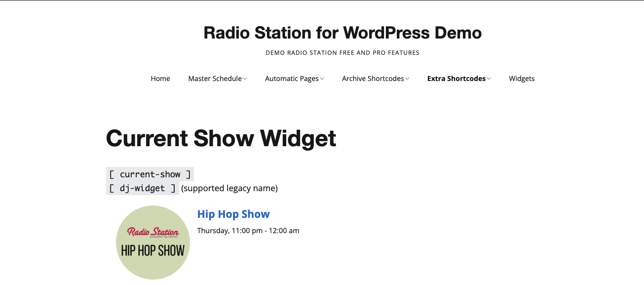Click the dj-widget shortcode text
Viewport: 644px width, 285px height.
(x=143, y=188)
